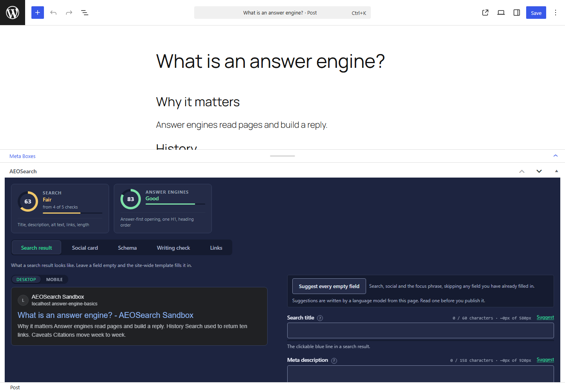The width and height of the screenshot is (565, 392).
Task: Click Suggest for Search title
Action: pyautogui.click(x=545, y=317)
